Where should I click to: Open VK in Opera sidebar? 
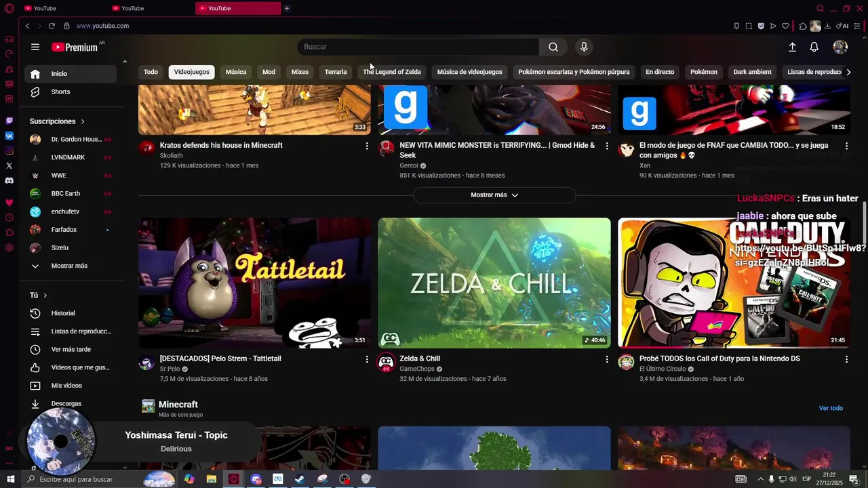(x=9, y=136)
